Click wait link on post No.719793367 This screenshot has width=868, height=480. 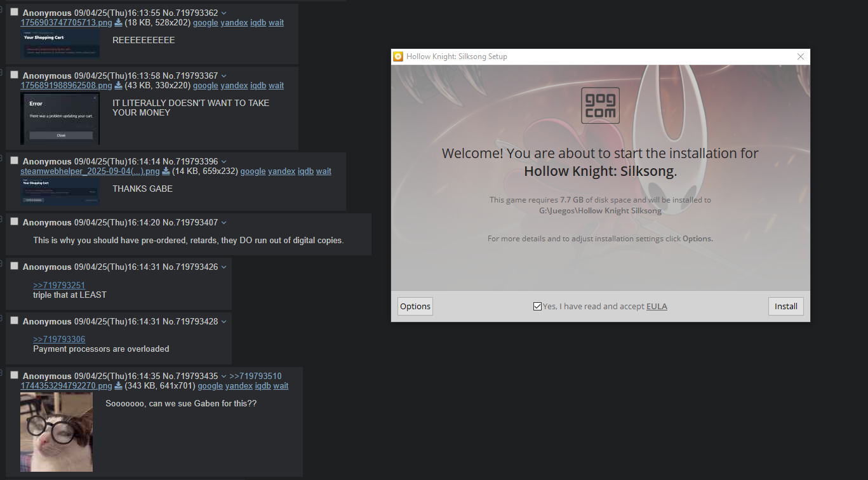(276, 86)
